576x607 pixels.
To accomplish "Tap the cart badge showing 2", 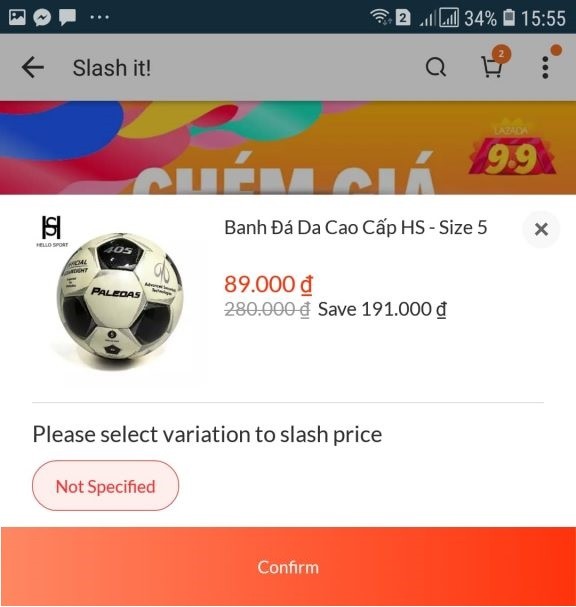I will pos(501,54).
